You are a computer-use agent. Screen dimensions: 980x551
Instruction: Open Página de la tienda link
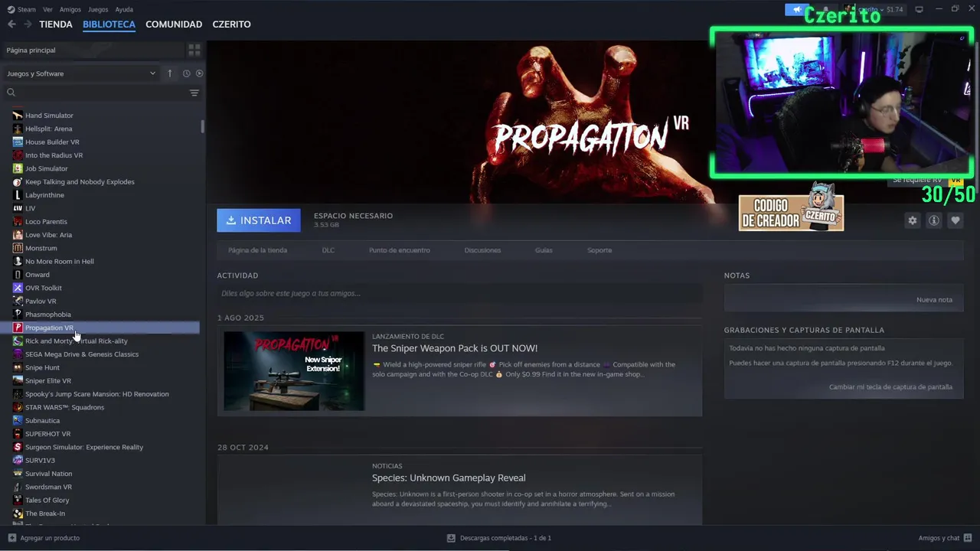(257, 250)
